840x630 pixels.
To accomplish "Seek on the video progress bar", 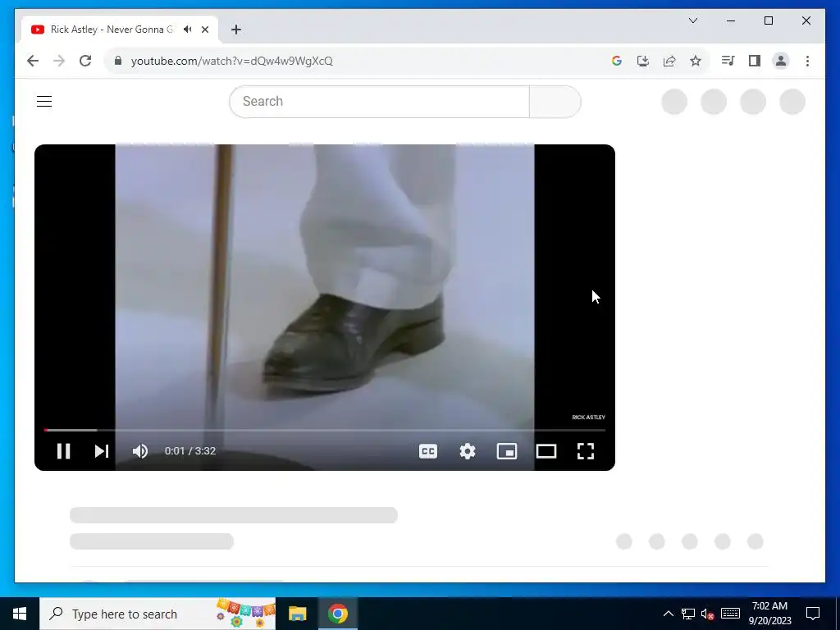I will click(x=325, y=430).
